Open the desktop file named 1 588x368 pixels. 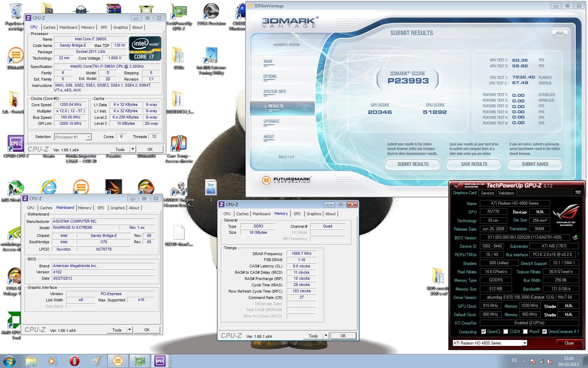[211, 191]
